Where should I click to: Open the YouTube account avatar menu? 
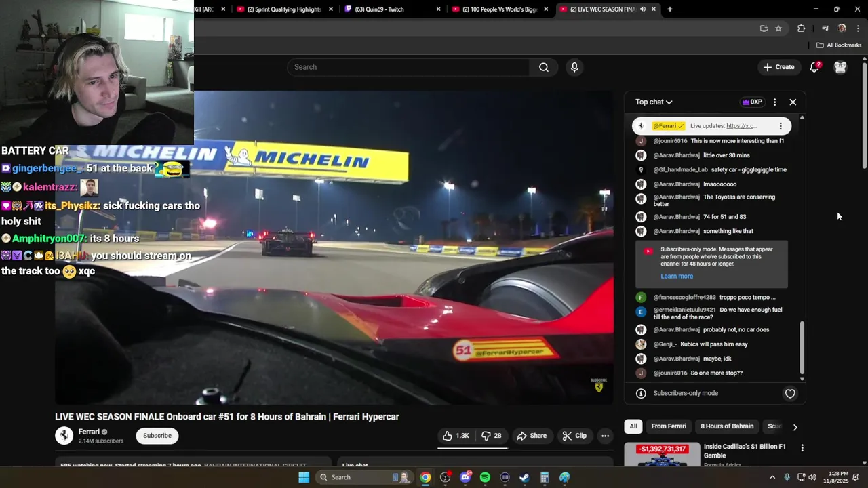point(840,67)
